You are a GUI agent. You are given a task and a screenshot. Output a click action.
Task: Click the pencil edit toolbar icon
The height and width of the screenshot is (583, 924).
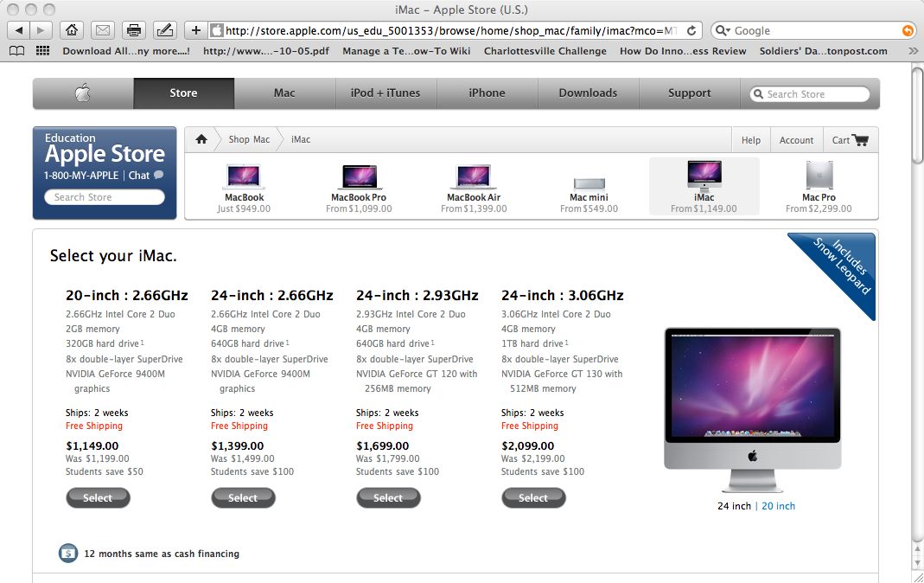[x=165, y=30]
